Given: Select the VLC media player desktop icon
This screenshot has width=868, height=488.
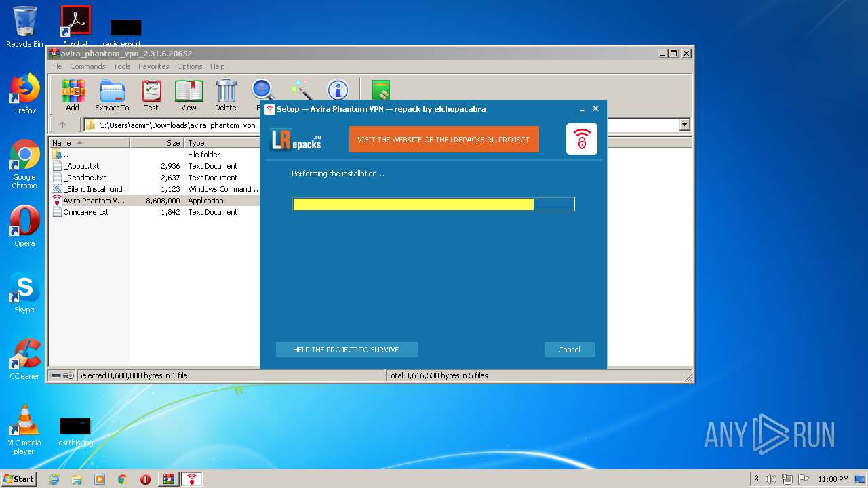Looking at the screenshot, I should pyautogui.click(x=24, y=430).
